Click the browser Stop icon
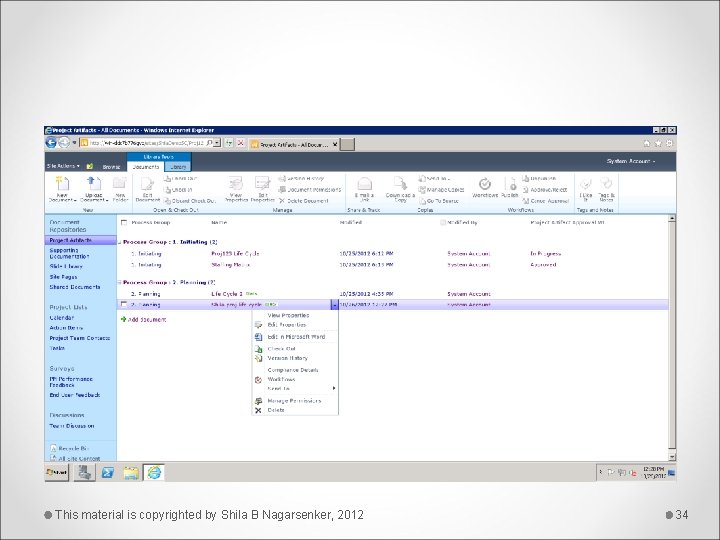This screenshot has width=720, height=540. point(240,143)
